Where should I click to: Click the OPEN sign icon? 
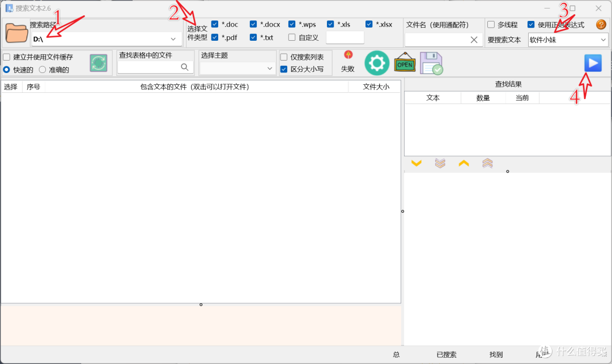[x=405, y=63]
